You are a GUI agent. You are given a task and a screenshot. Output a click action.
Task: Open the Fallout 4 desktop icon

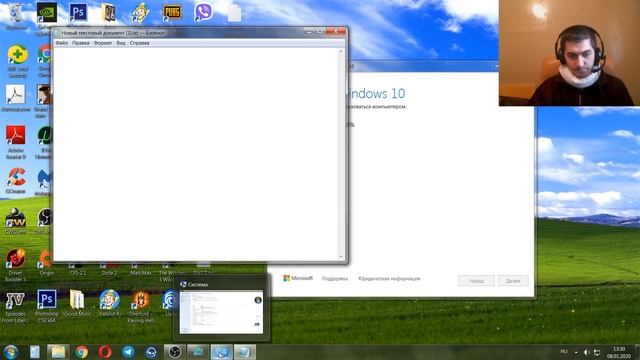(x=109, y=303)
